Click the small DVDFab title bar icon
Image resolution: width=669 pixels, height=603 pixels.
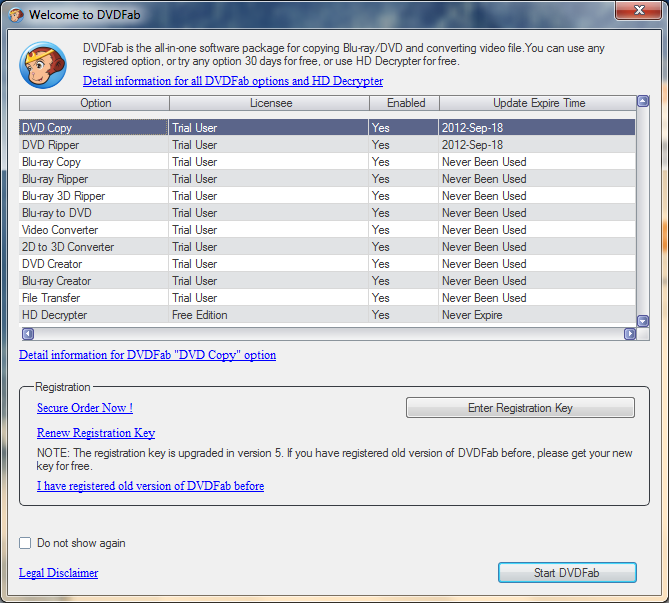click(x=16, y=15)
